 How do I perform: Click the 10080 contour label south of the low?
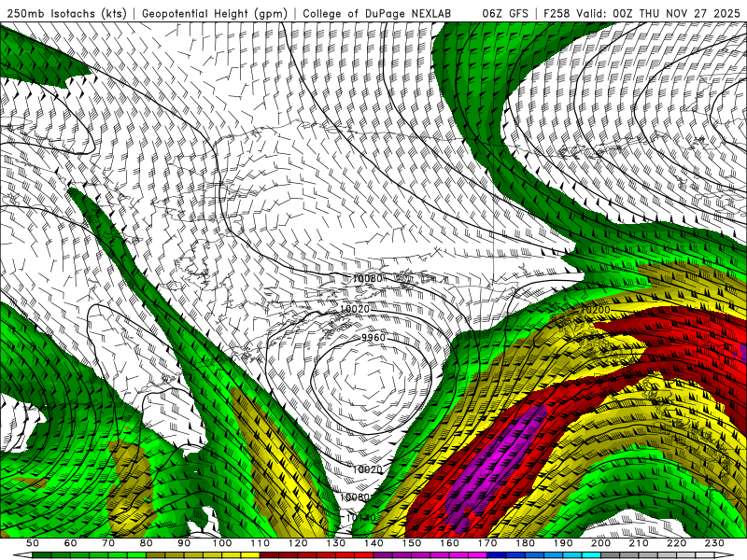pyautogui.click(x=355, y=497)
